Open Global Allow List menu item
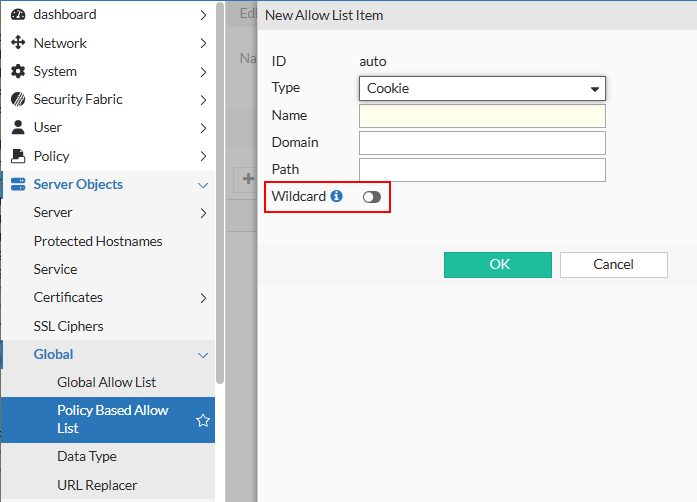This screenshot has width=697, height=502. coord(106,382)
